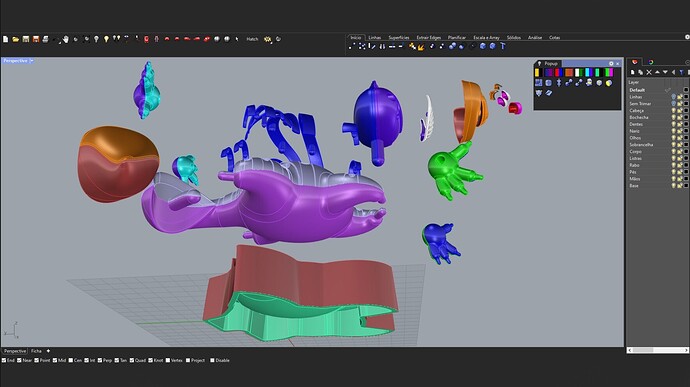Open the Linhas ribbon tab
This screenshot has height=387, width=690.
coord(374,37)
